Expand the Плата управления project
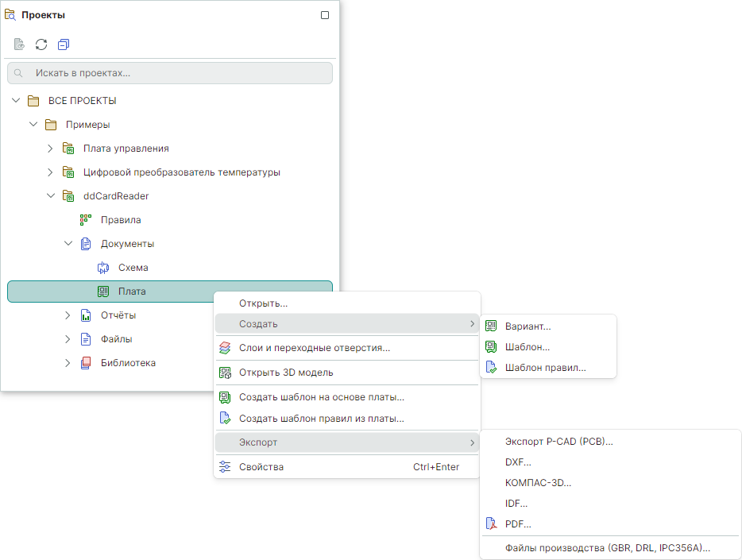This screenshot has height=560, width=742. pos(49,149)
